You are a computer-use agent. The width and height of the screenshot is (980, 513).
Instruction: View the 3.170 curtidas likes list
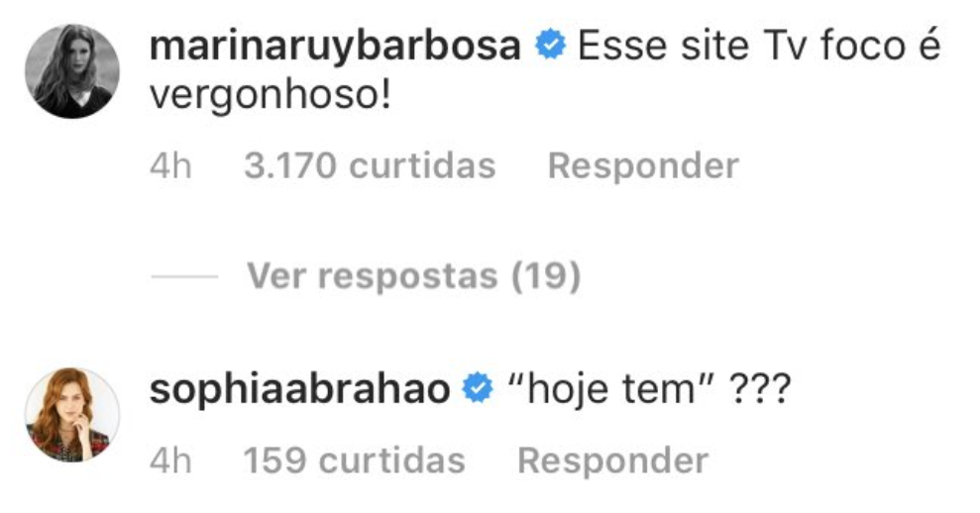(x=370, y=166)
